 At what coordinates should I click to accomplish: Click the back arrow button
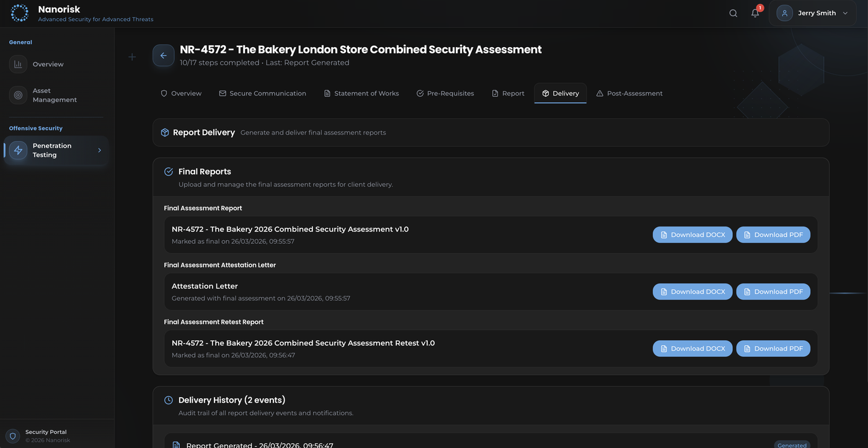point(164,56)
